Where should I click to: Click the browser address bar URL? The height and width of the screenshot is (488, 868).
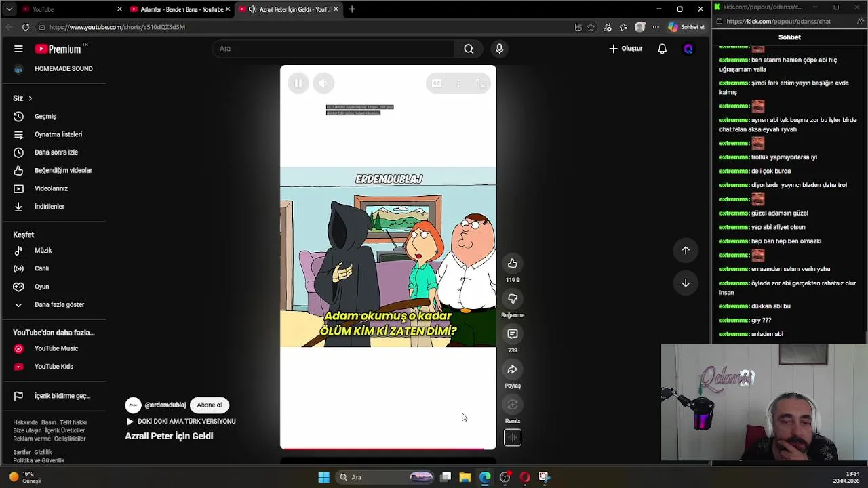point(117,27)
